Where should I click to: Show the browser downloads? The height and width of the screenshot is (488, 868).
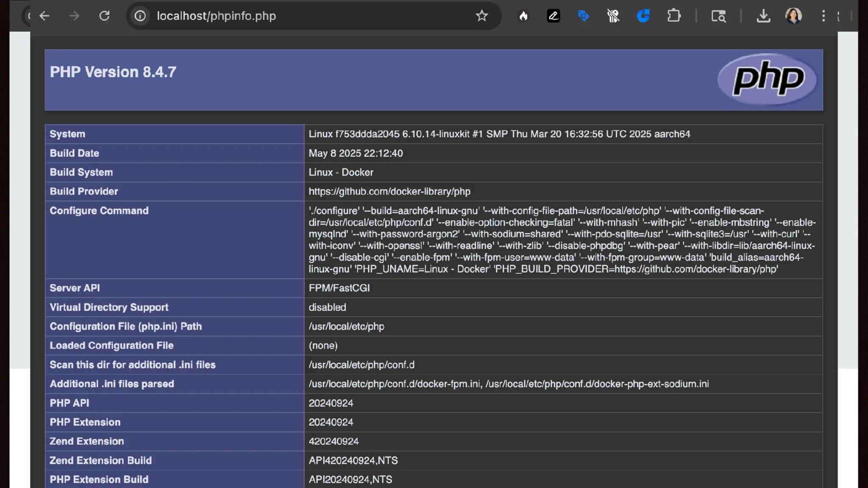pos(763,16)
